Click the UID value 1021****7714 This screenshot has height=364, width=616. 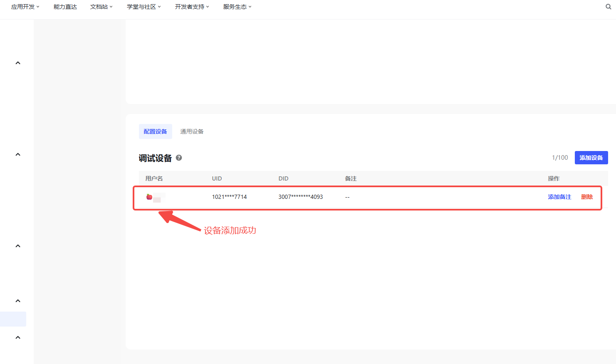coord(229,197)
